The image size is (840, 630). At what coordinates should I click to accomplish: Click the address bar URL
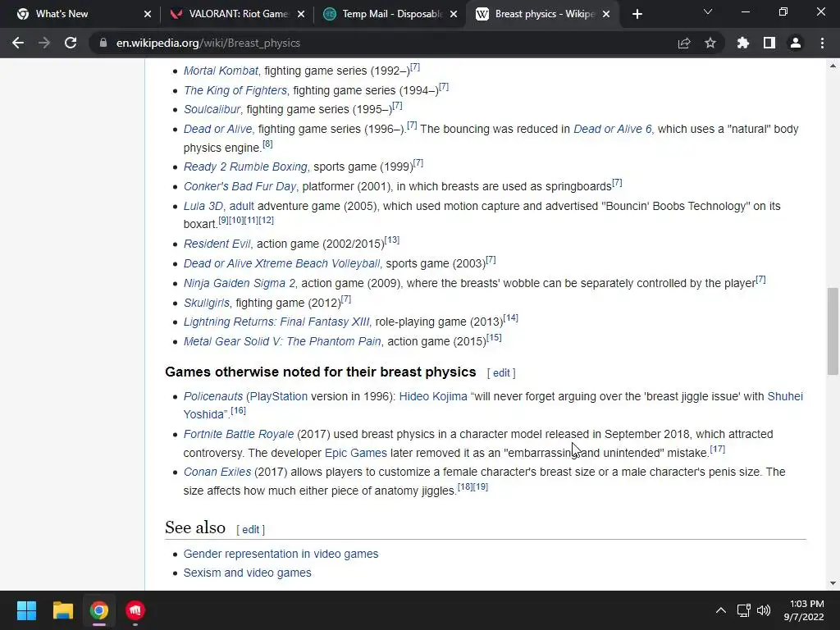coord(208,43)
